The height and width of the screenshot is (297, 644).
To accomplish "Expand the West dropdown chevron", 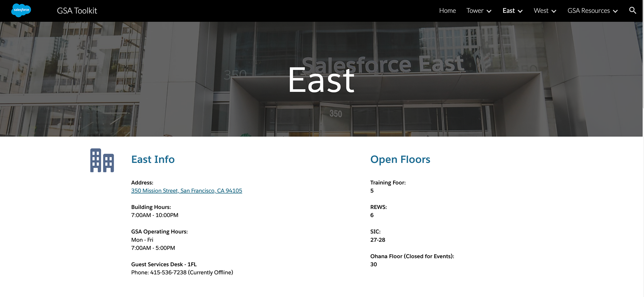I will tap(554, 11).
